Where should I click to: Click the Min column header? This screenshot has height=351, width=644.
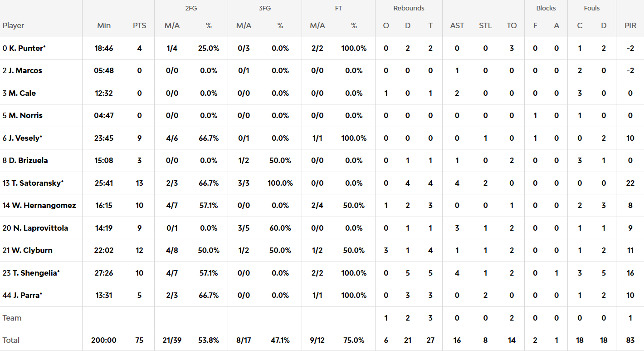pyautogui.click(x=104, y=25)
